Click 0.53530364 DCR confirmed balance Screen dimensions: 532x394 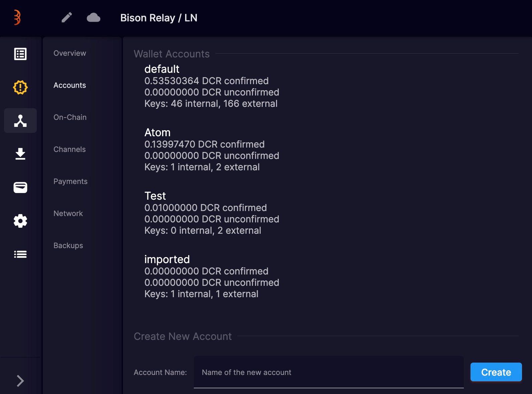click(x=207, y=81)
